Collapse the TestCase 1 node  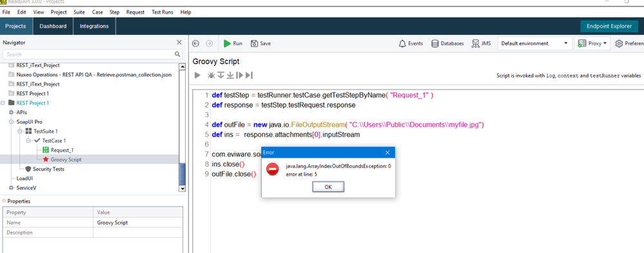(x=28, y=140)
